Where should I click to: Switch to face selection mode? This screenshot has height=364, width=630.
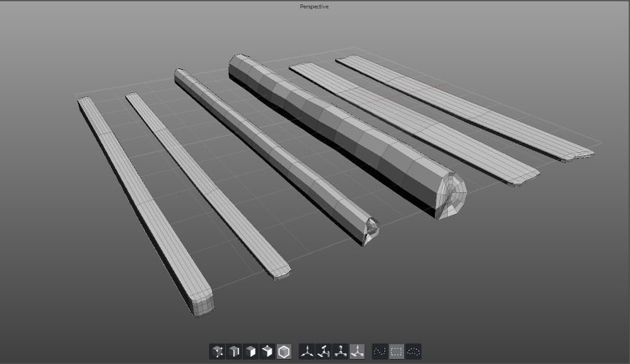pos(251,352)
